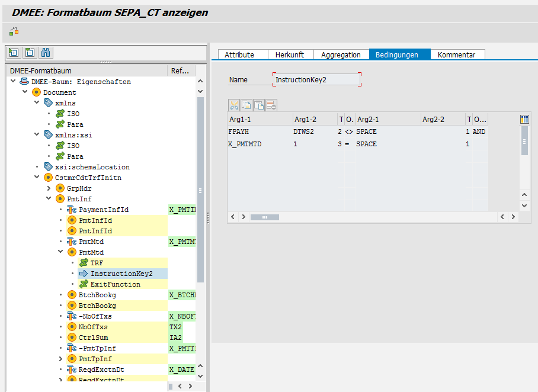Screen dimensions: 538x392
Task: Switch to the Attribute tab
Action: tap(239, 54)
